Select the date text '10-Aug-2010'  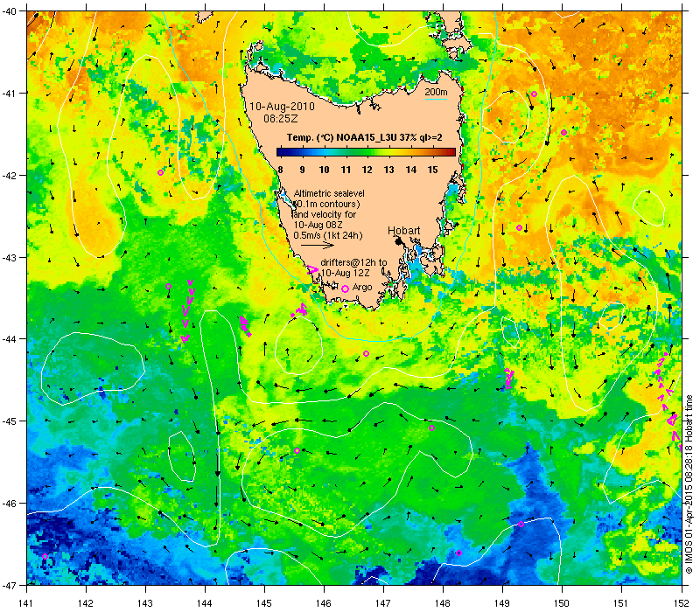tap(282, 107)
